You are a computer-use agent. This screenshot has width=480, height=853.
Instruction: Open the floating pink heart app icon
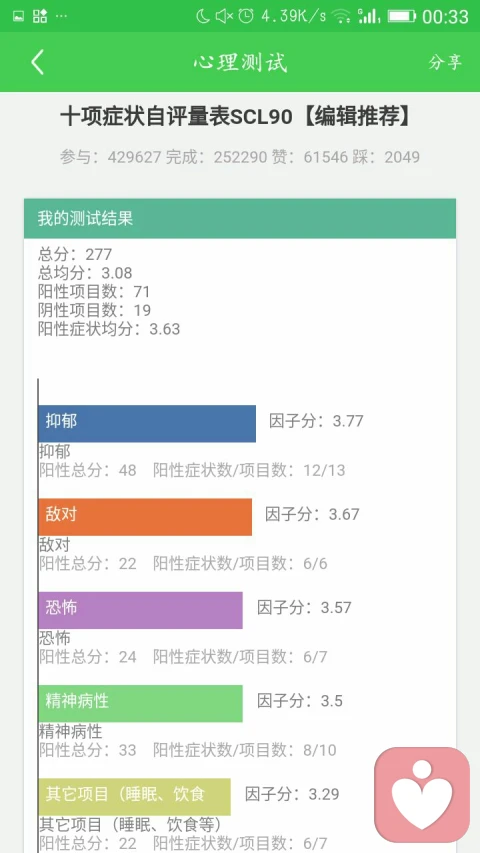pyautogui.click(x=422, y=794)
